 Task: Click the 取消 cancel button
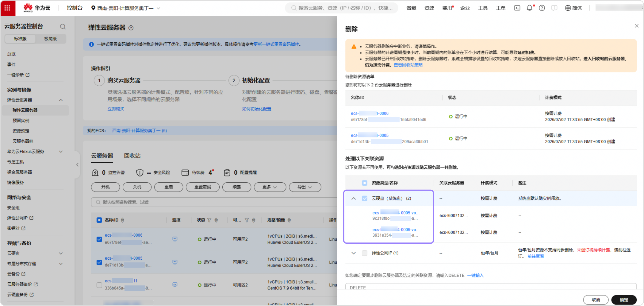(x=596, y=300)
